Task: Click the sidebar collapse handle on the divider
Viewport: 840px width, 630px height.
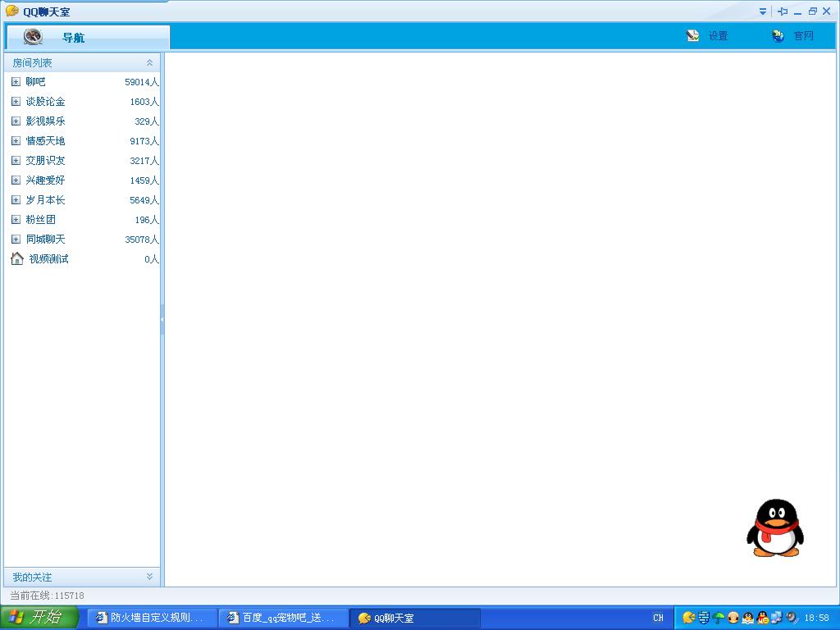Action: click(x=162, y=319)
